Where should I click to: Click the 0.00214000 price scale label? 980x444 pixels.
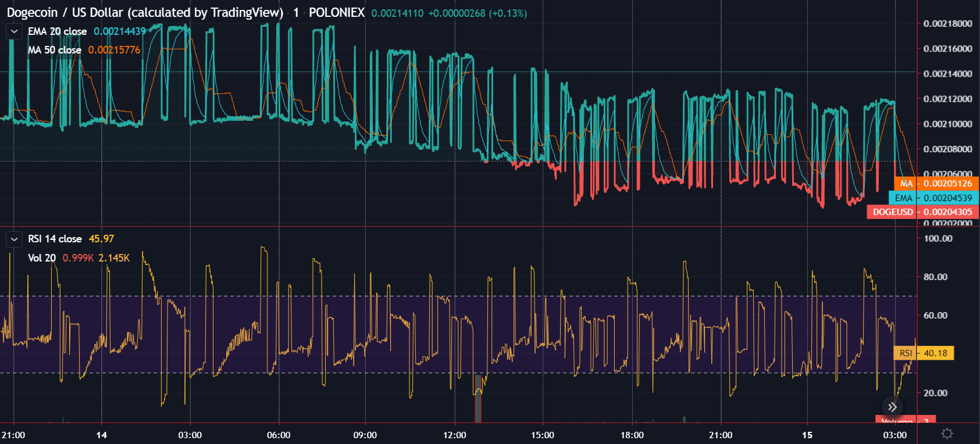pyautogui.click(x=947, y=74)
